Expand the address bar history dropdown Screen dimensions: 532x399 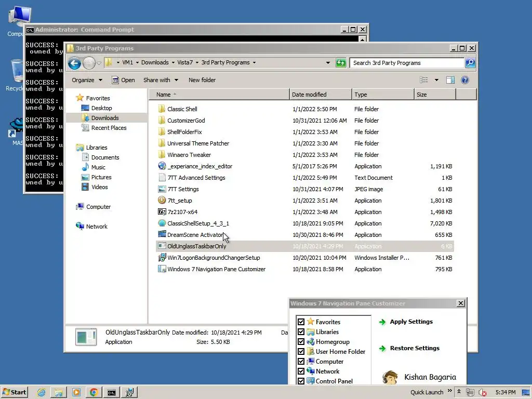pos(328,63)
